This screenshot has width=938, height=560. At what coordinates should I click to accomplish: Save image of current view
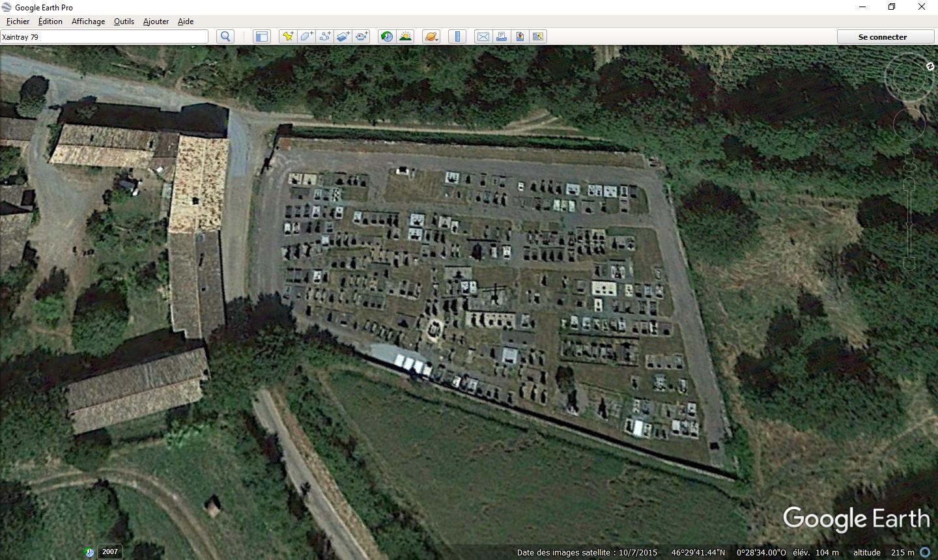(520, 36)
